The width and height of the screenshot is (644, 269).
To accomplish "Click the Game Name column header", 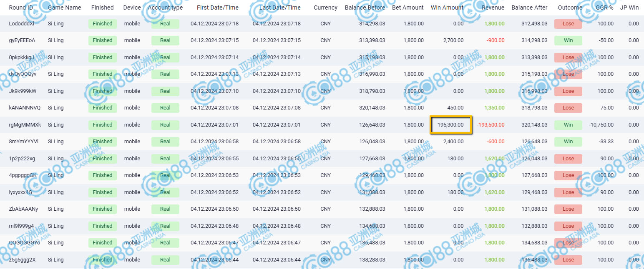I will [x=65, y=7].
